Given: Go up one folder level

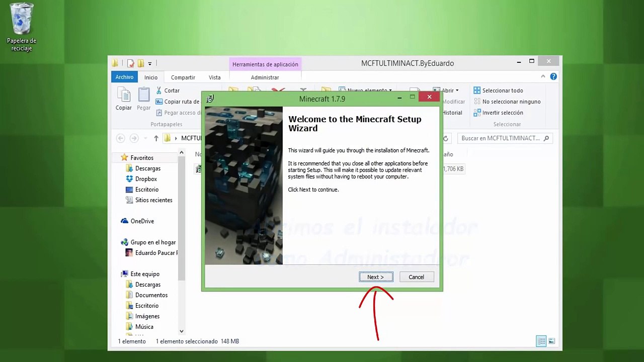Looking at the screenshot, I should coord(156,138).
